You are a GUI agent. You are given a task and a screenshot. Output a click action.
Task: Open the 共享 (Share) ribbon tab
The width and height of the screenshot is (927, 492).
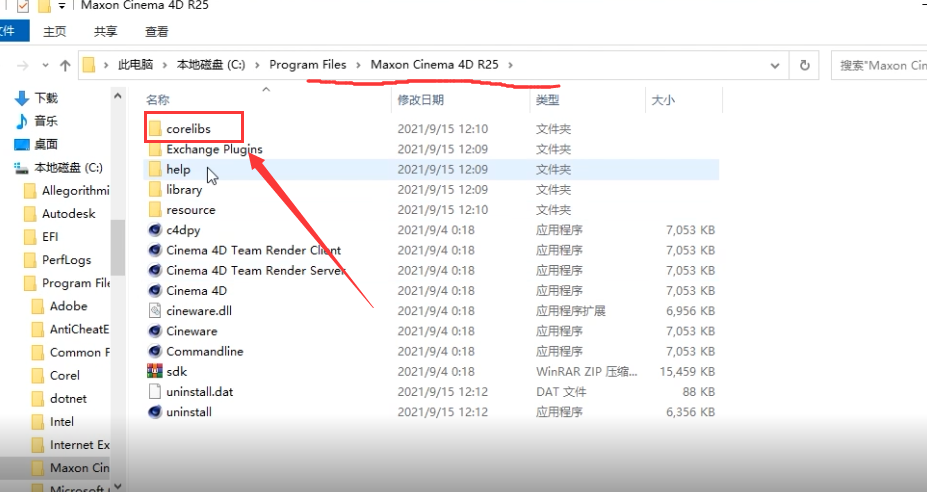105,31
